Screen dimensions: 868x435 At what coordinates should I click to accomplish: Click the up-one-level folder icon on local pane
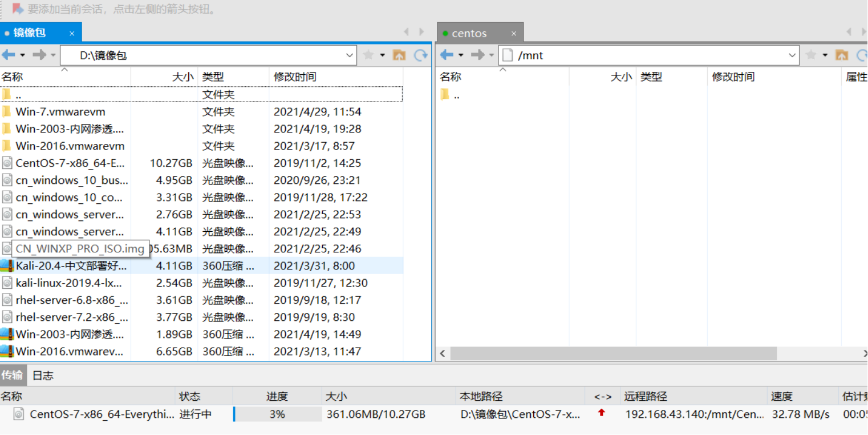pos(399,54)
